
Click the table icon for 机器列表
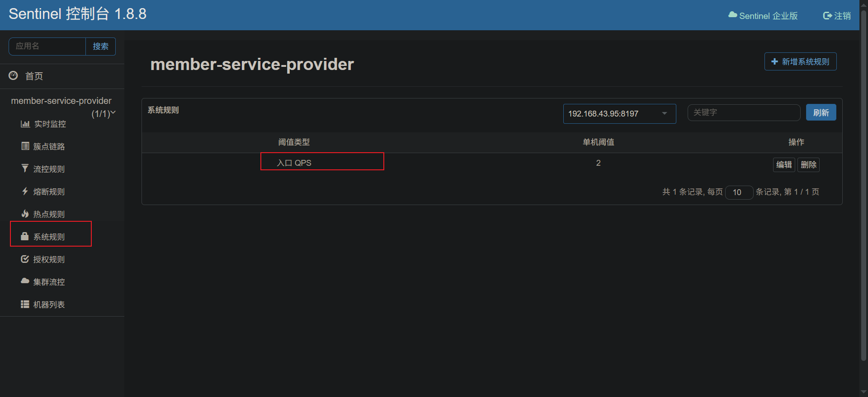(25, 304)
